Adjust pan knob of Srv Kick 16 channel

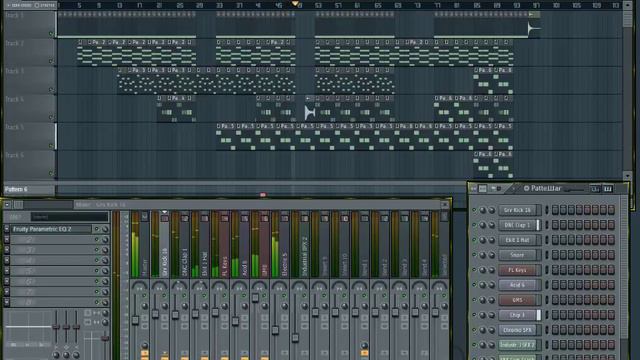[x=483, y=210]
